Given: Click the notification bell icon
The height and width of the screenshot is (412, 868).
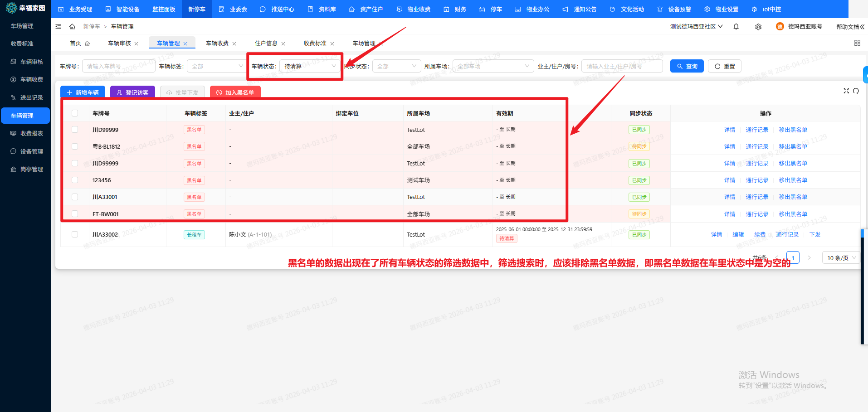Looking at the screenshot, I should point(736,27).
